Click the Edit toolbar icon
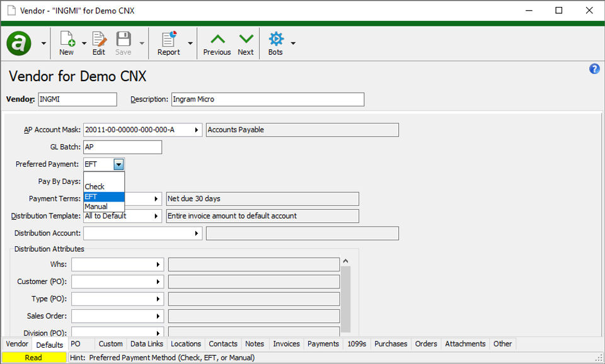Viewport: 605px width, 364px height. (99, 39)
